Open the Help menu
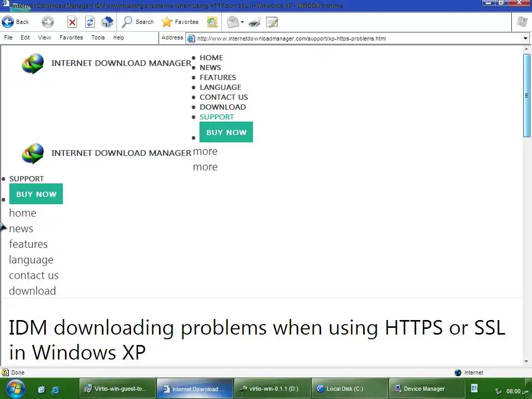The width and height of the screenshot is (532, 399). (x=118, y=37)
